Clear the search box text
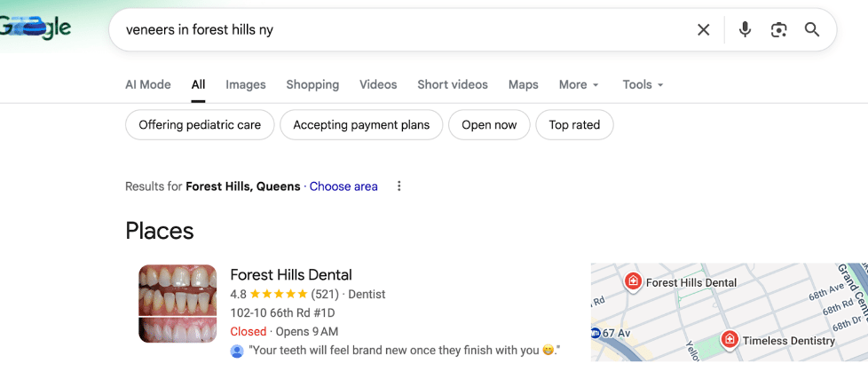This screenshot has width=868, height=387. (x=703, y=30)
